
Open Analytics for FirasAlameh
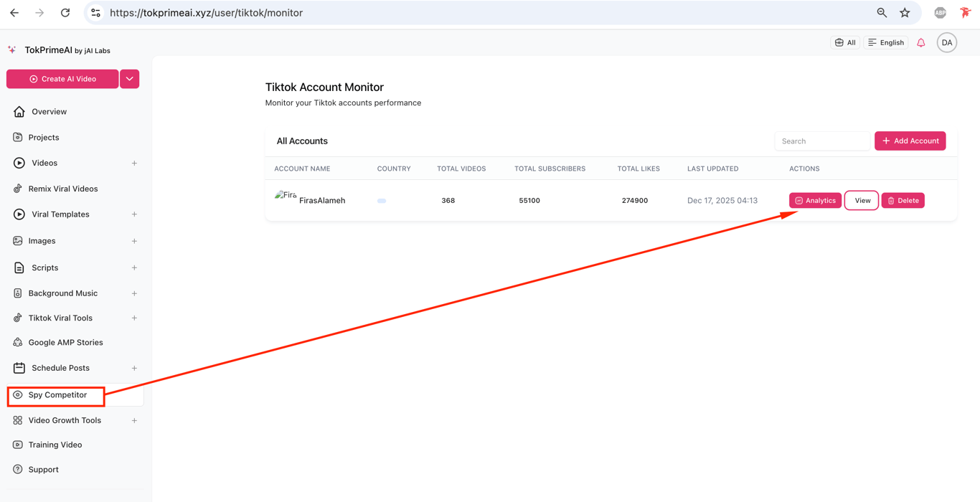815,201
